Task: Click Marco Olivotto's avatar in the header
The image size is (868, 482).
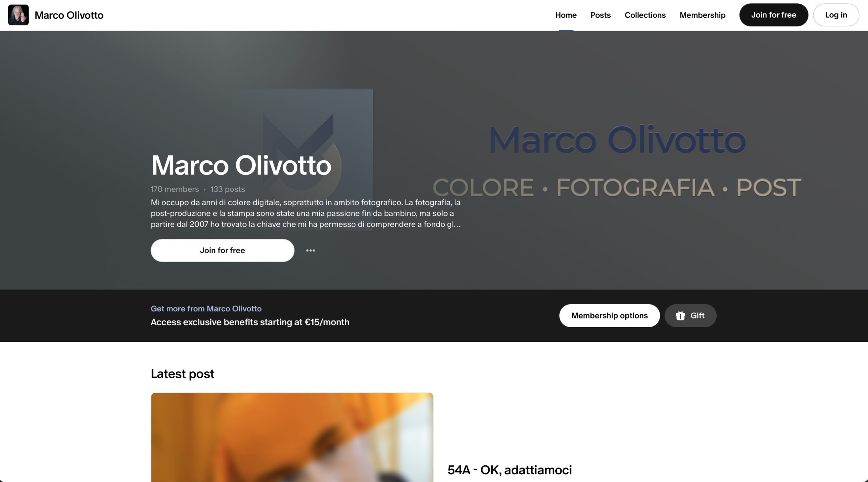Action: pyautogui.click(x=18, y=15)
